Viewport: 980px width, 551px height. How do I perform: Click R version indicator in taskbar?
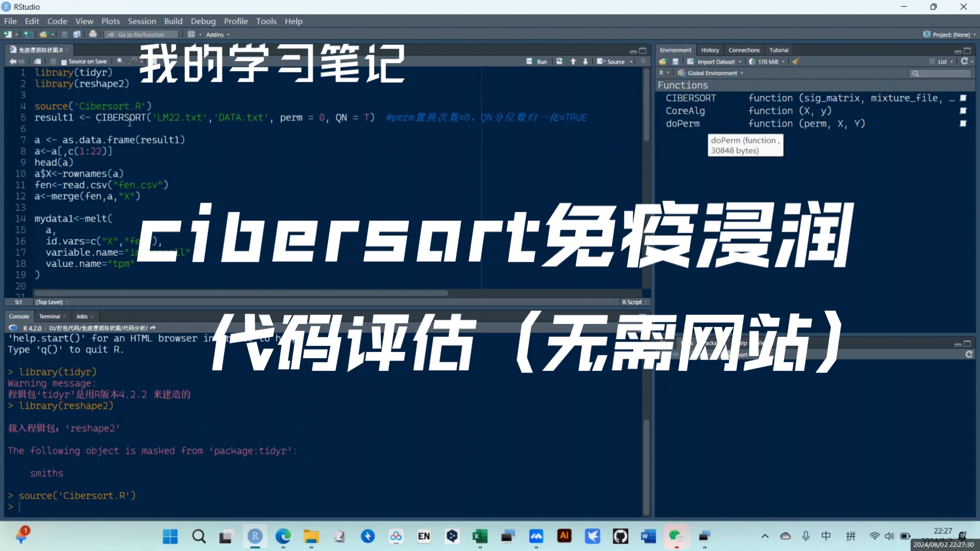[x=32, y=328]
